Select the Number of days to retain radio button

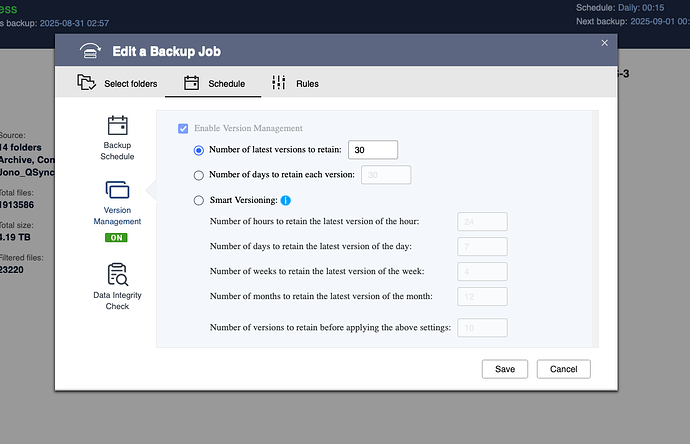(x=199, y=176)
